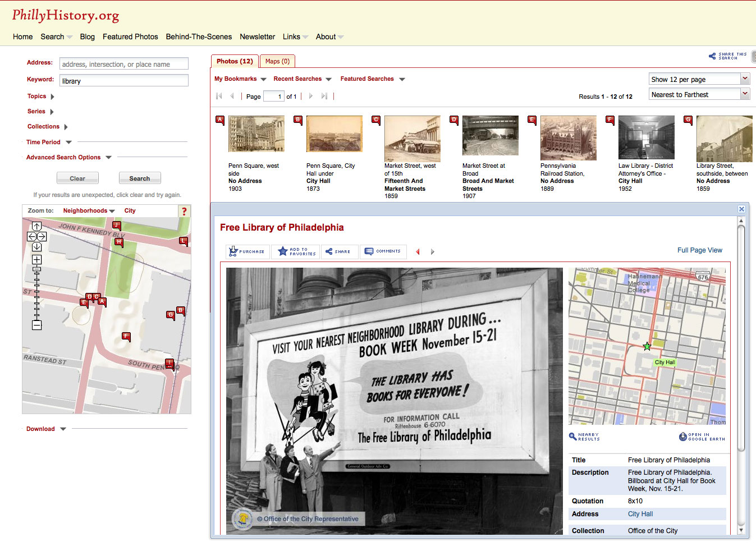Jump to first results page

[x=219, y=96]
